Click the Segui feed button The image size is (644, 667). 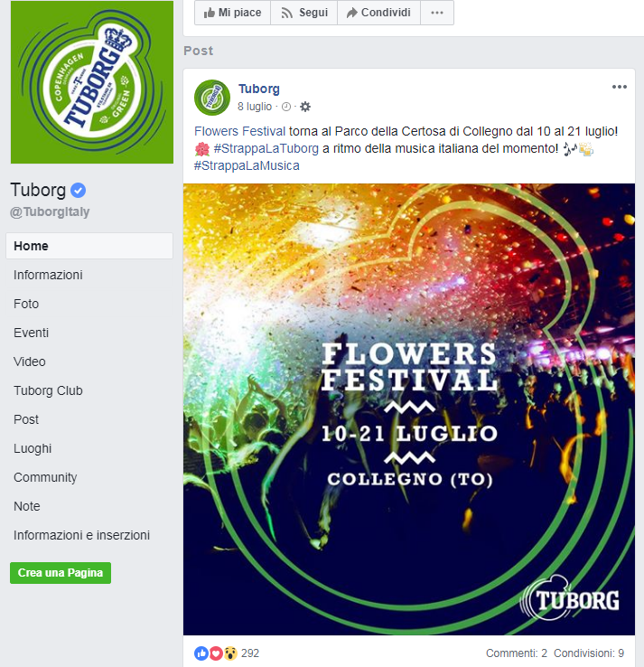click(x=303, y=13)
